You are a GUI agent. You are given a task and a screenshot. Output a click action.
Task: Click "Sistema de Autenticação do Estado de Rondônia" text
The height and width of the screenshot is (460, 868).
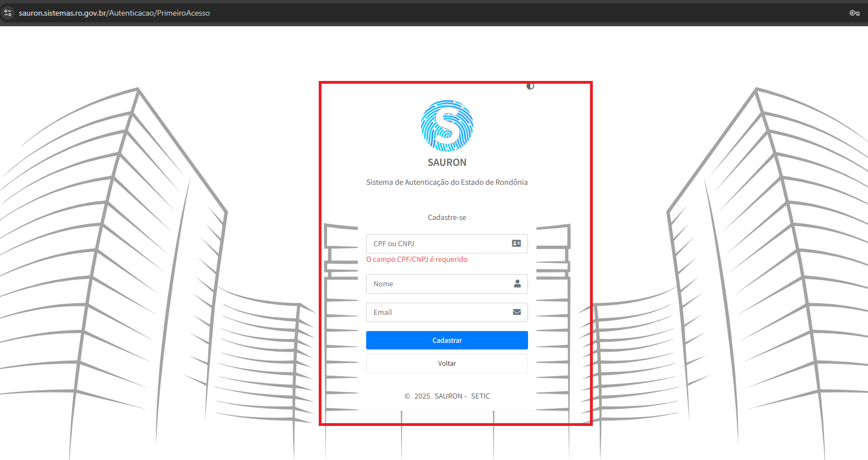(447, 182)
